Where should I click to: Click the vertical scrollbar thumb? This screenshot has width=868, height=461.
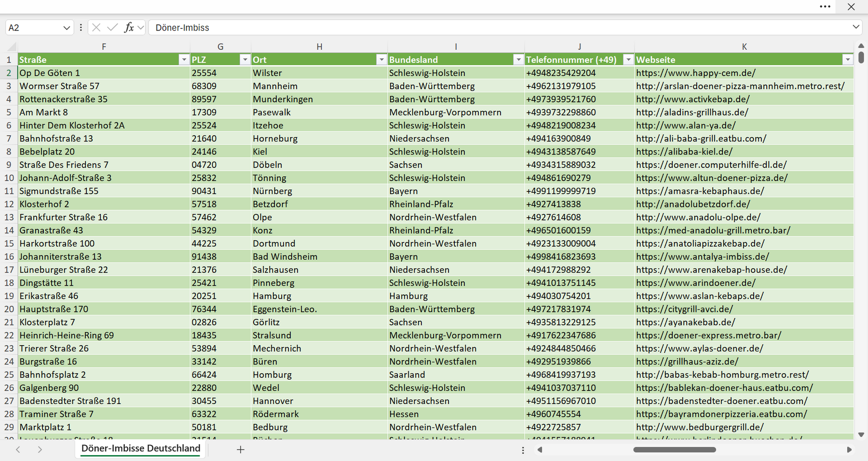[x=861, y=57]
